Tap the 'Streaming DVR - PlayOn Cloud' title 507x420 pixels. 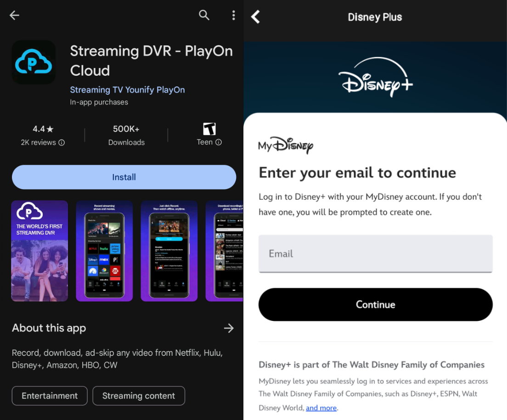click(x=152, y=61)
